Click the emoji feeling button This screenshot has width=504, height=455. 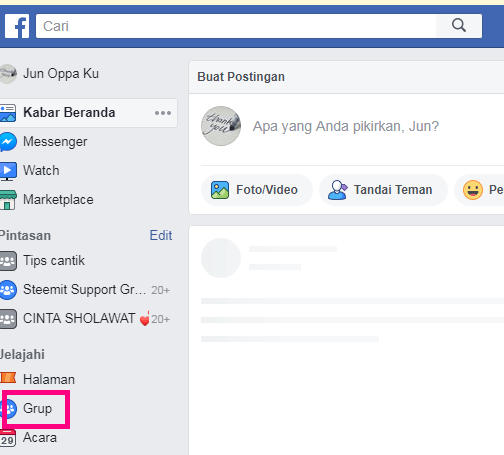pos(479,190)
